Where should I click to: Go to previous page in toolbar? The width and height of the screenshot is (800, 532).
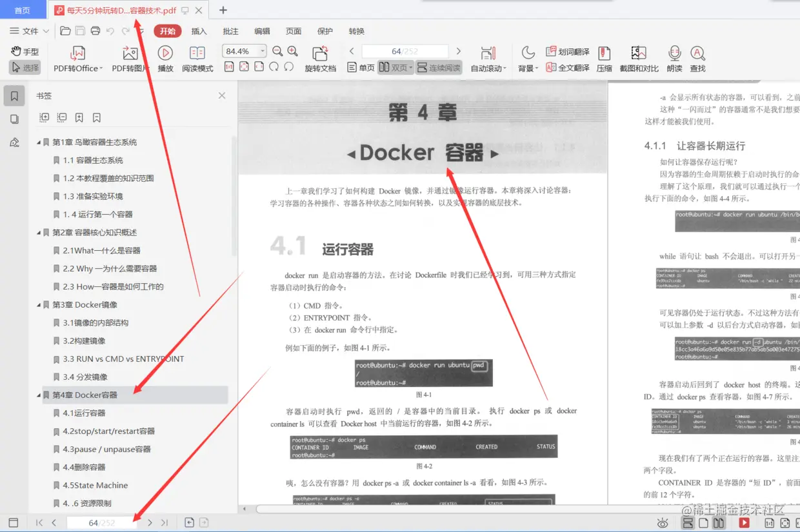point(352,52)
